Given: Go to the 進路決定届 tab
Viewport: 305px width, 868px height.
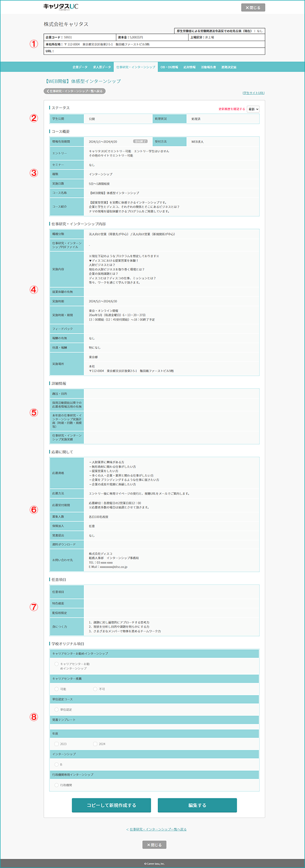Looking at the screenshot, I should 229,67.
